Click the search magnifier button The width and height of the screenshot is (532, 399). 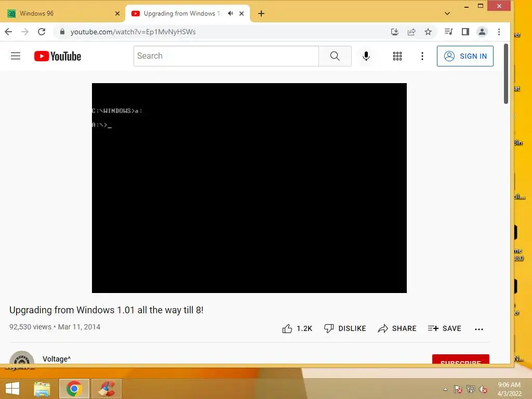[x=335, y=56]
